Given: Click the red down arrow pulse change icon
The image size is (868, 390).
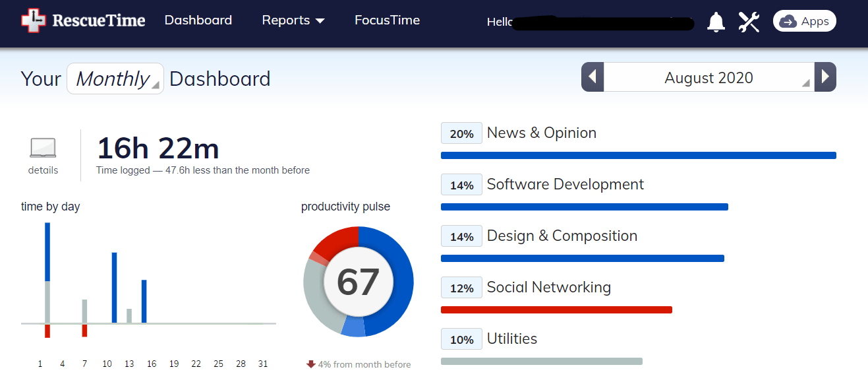Looking at the screenshot, I should (311, 364).
